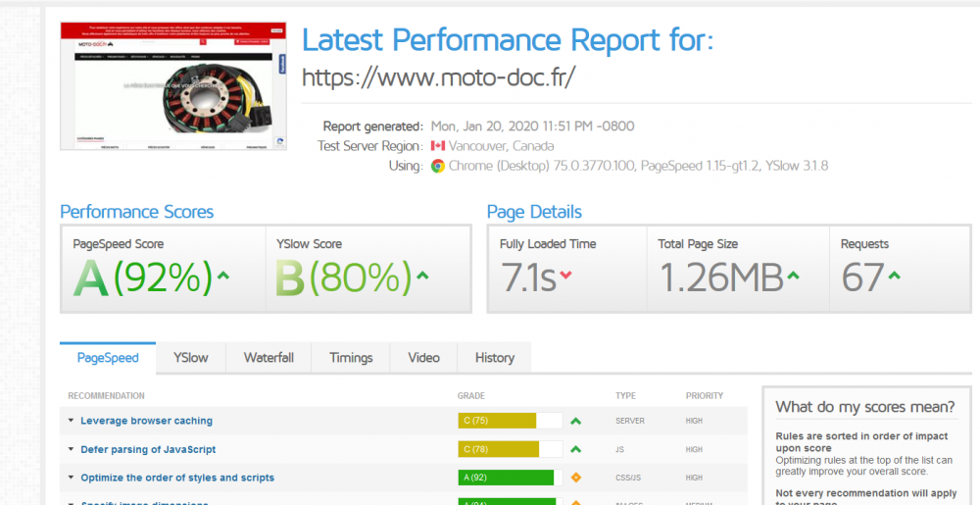The width and height of the screenshot is (980, 505).
Task: Click the JS type label in the Defer parsing row
Action: (620, 449)
